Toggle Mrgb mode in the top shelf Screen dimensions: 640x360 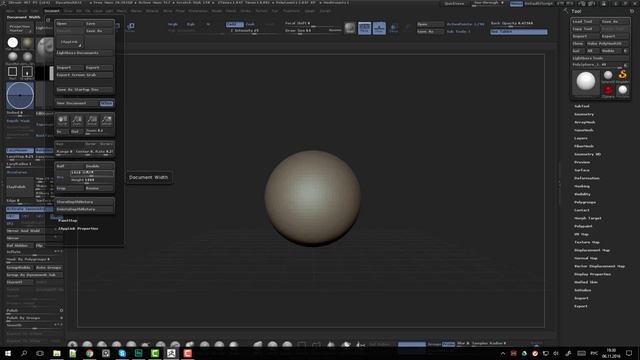(x=173, y=24)
